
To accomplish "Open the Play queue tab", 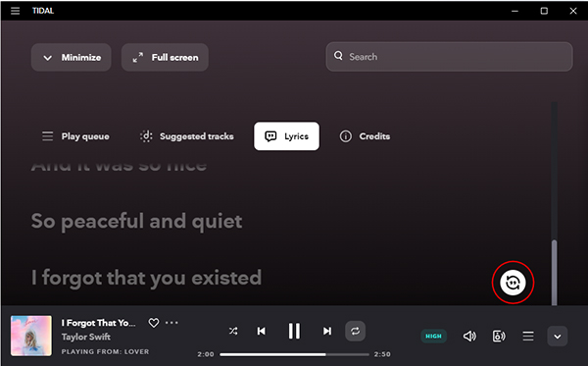I will [x=75, y=136].
